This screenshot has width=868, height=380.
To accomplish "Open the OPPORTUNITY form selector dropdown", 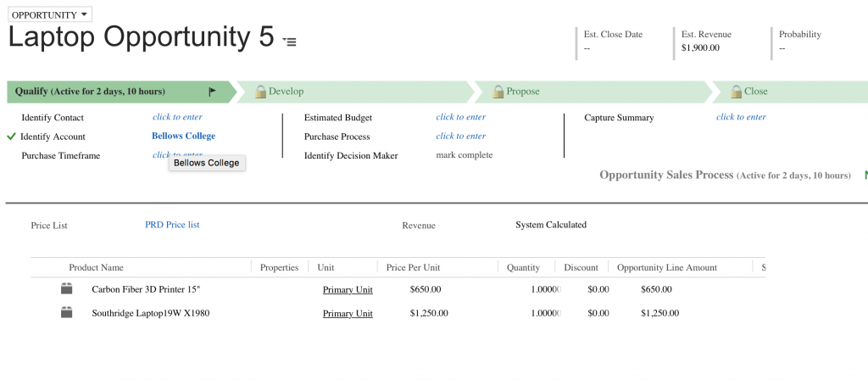I will [x=49, y=15].
